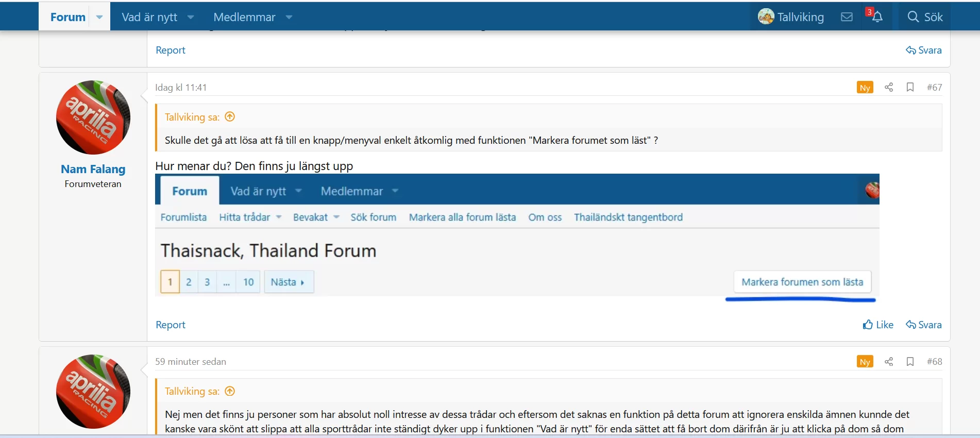Open the inbox envelope icon
The height and width of the screenshot is (438, 980).
[847, 17]
